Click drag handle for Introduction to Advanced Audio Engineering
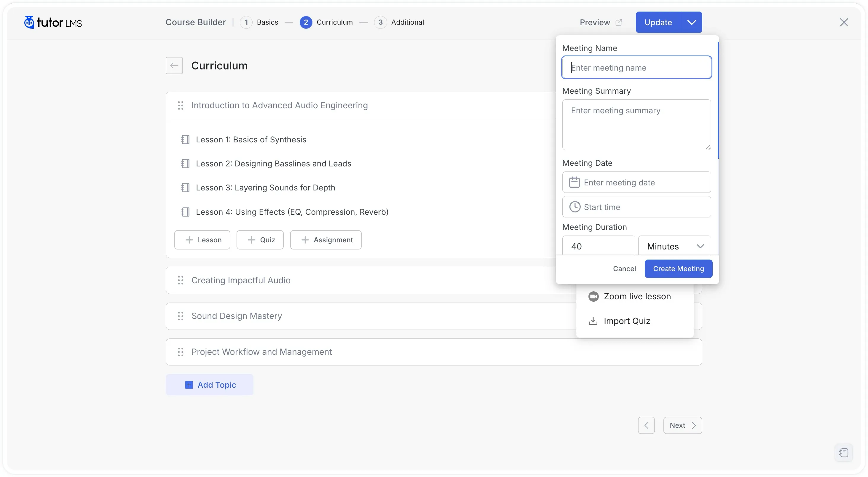This screenshot has width=868, height=477. 181,106
